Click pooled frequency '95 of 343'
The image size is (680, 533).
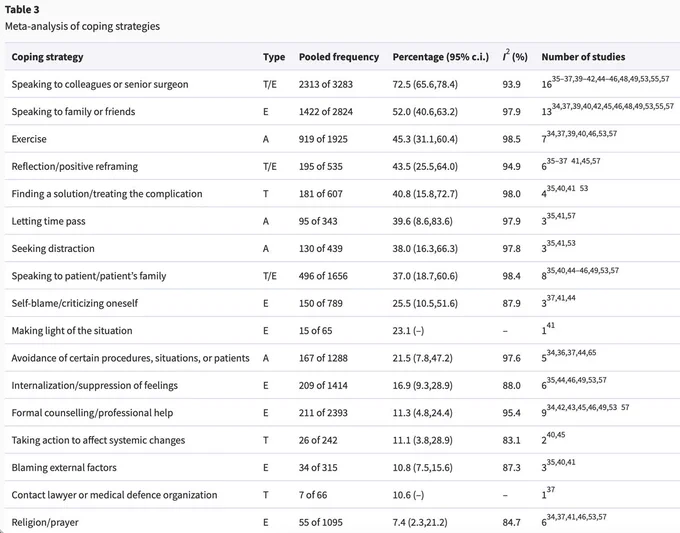(318, 221)
